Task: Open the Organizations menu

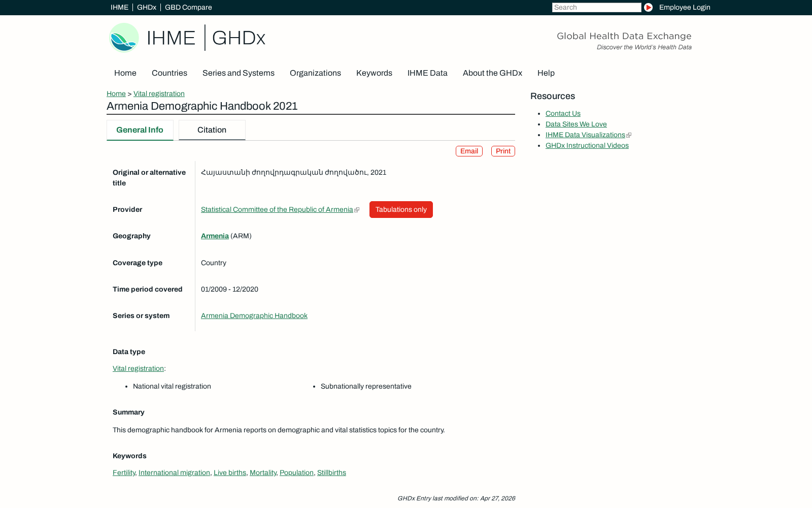Action: 315,73
